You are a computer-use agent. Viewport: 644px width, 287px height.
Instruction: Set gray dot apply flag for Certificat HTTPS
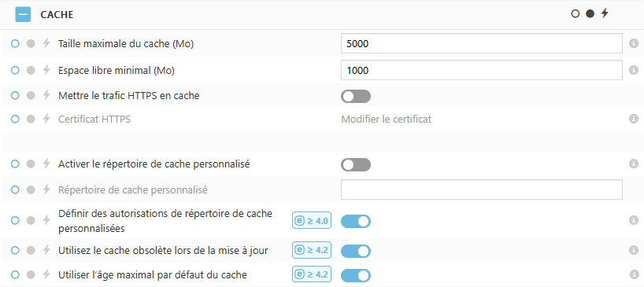coord(31,120)
